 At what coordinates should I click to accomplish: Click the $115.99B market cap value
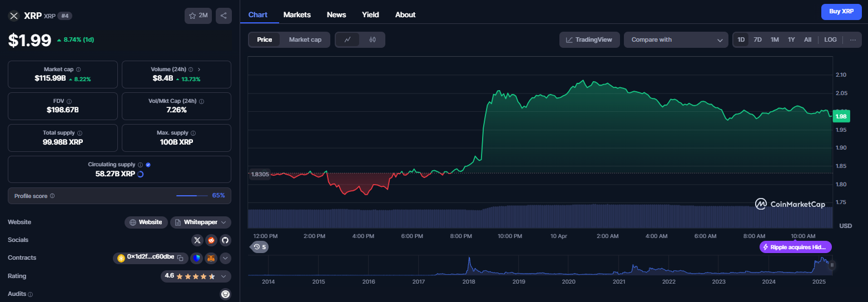50,78
